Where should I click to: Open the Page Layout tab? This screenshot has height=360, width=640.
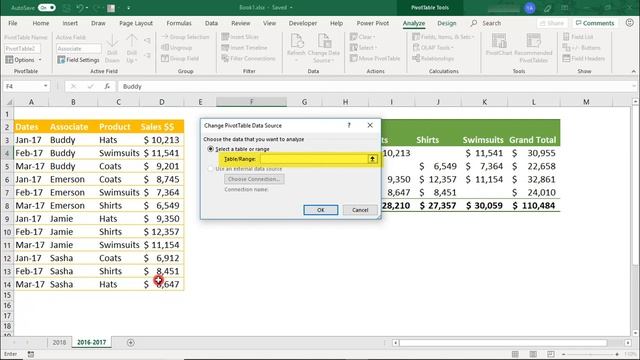point(136,23)
